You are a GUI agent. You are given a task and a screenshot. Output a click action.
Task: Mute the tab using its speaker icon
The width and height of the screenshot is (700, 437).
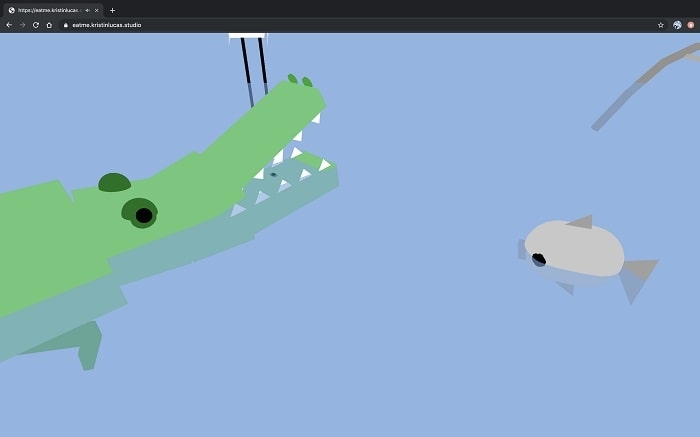click(86, 10)
